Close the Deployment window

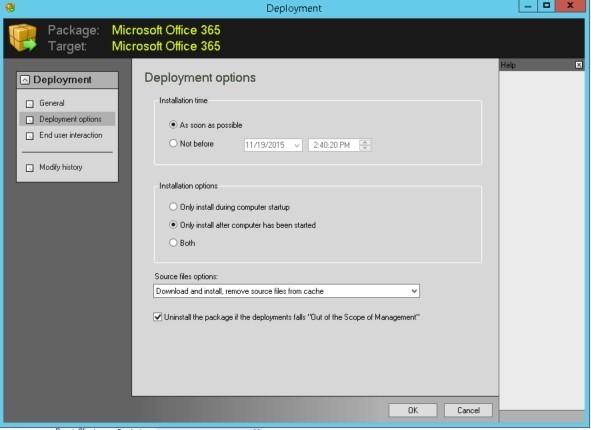click(x=570, y=6)
